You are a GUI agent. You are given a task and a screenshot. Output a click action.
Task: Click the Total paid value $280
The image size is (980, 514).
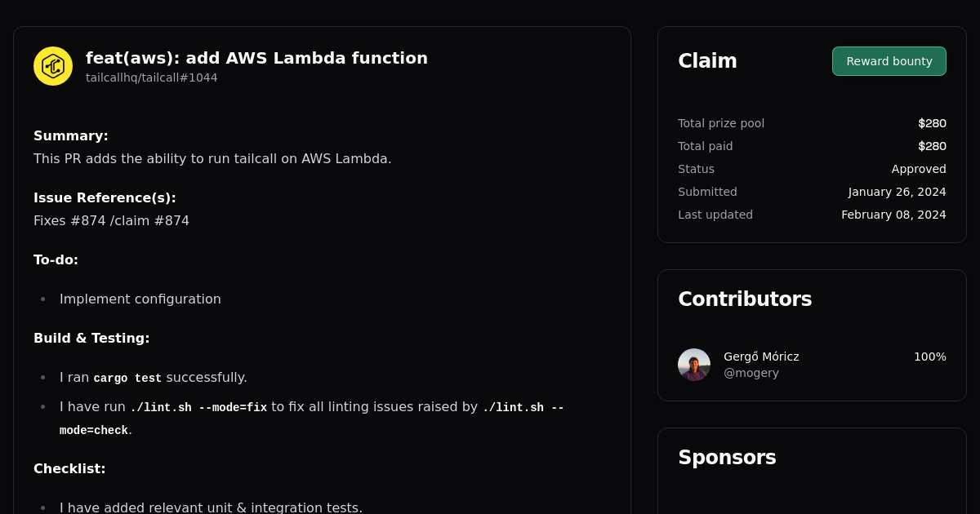point(932,146)
